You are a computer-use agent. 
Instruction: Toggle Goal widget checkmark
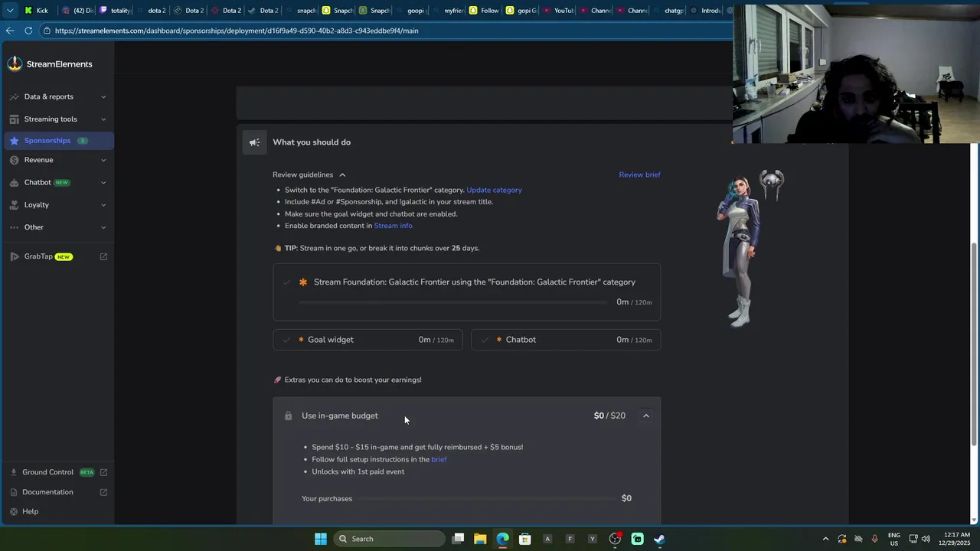coord(287,340)
